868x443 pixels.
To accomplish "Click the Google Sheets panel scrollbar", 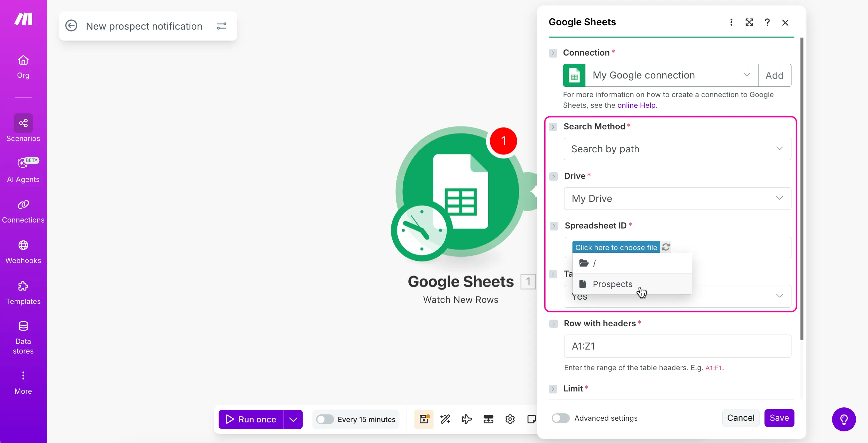I will [x=802, y=189].
